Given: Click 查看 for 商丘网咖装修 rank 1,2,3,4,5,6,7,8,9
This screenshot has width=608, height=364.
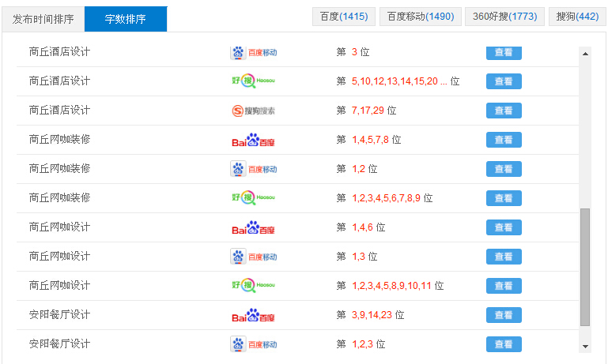Looking at the screenshot, I should [x=504, y=198].
